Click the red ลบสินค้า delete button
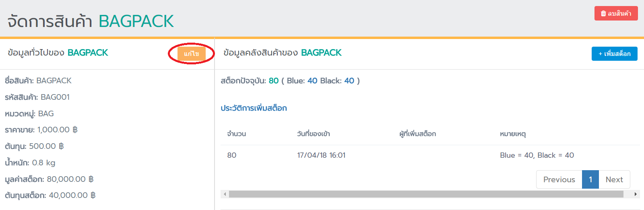The height and width of the screenshot is (210, 644). 616,13
